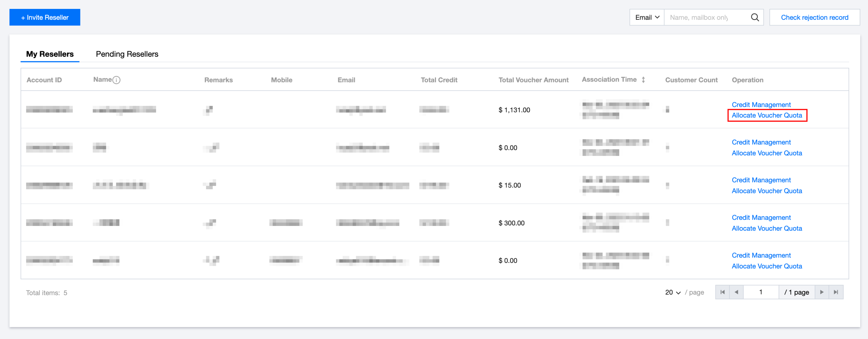This screenshot has width=868, height=339.
Task: Click Allocate Voucher Quota for $15.00 row
Action: pyautogui.click(x=767, y=191)
